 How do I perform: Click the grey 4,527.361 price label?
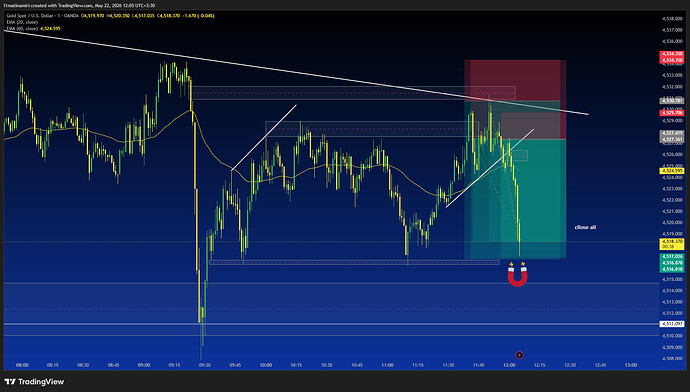pos(672,139)
